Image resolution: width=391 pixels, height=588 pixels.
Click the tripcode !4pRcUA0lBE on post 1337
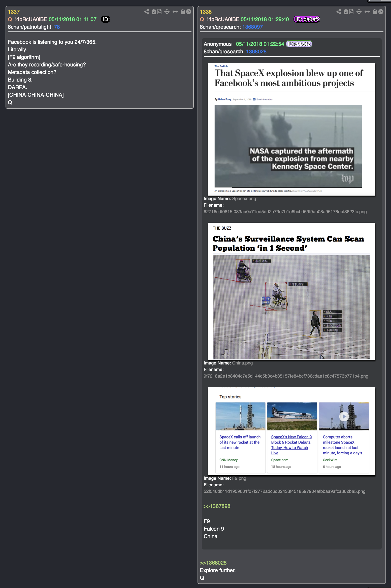pos(31,19)
